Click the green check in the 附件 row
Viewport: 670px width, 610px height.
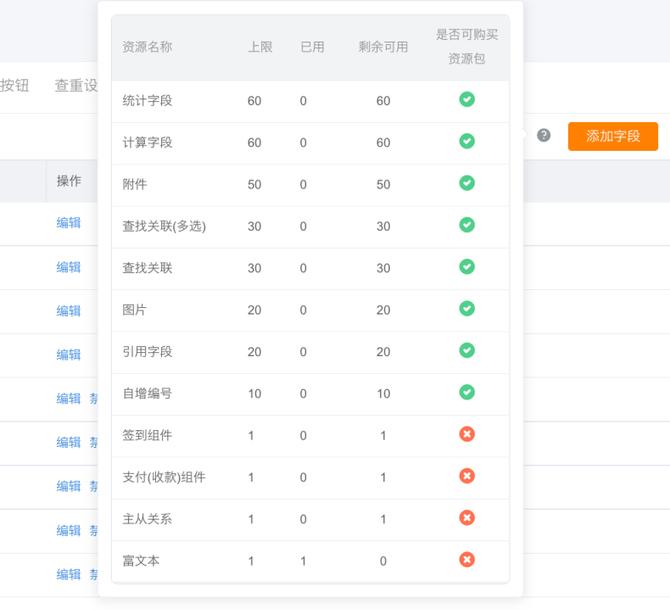467,183
